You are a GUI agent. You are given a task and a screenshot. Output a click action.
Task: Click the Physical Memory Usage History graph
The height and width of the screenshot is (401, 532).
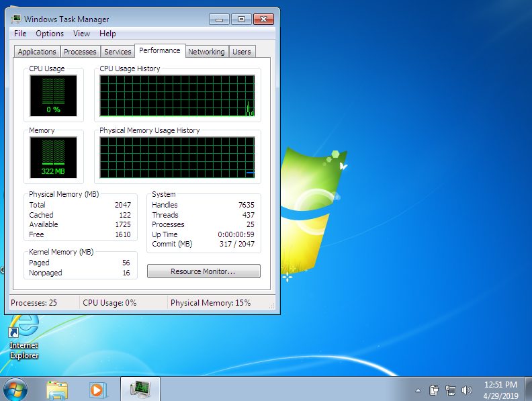pos(177,157)
